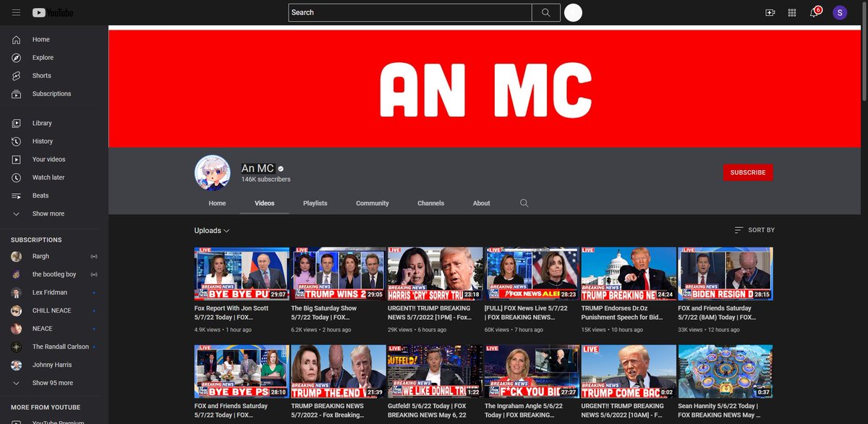
Task: Click the '146K subscribers' text
Action: tap(266, 179)
